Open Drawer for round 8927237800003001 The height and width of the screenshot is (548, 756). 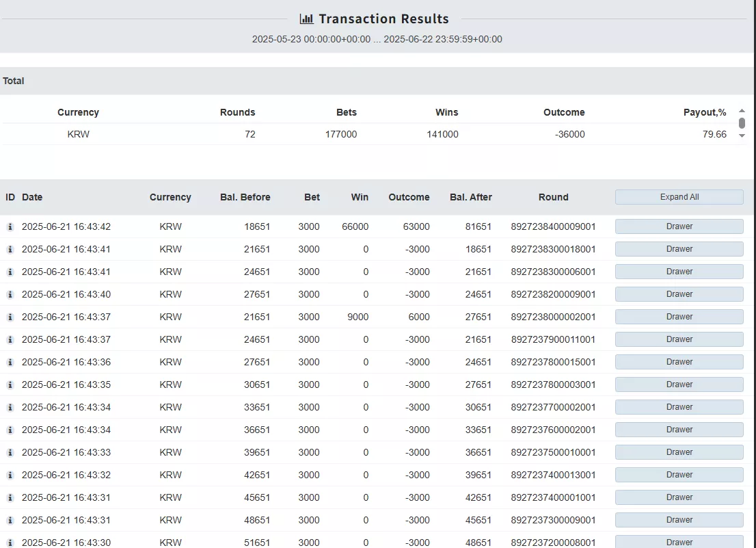679,384
